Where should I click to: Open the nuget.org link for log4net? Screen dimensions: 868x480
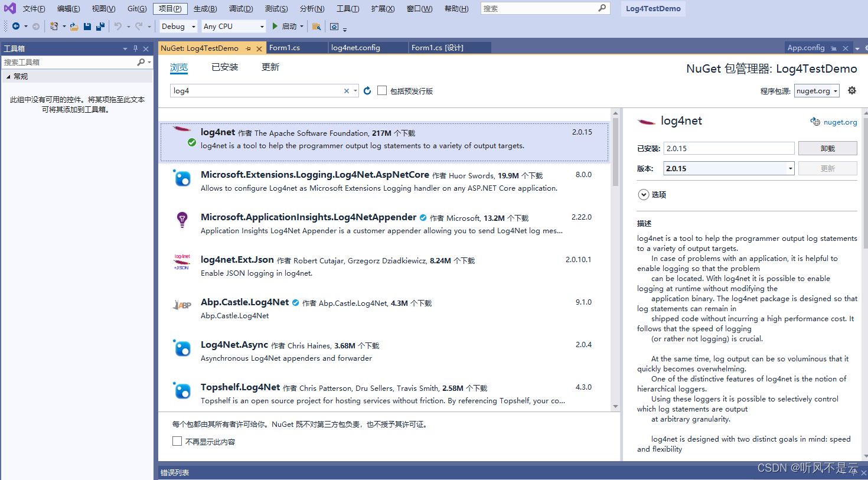[x=840, y=122]
